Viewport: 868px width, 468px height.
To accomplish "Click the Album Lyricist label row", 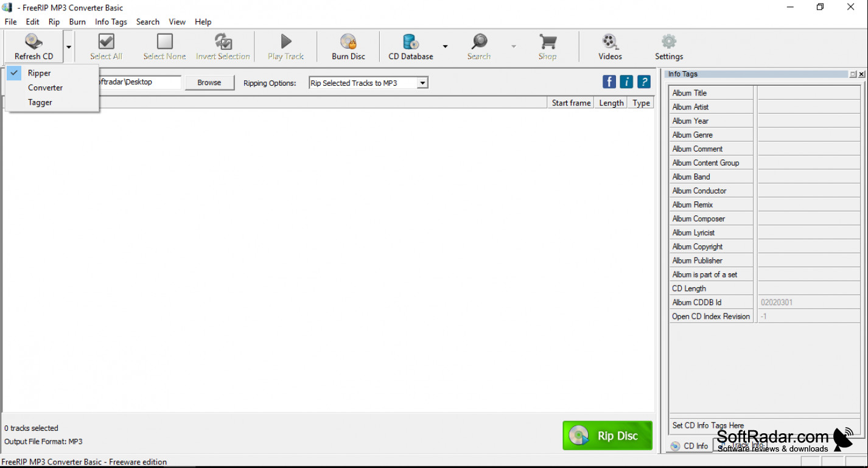I will click(711, 233).
